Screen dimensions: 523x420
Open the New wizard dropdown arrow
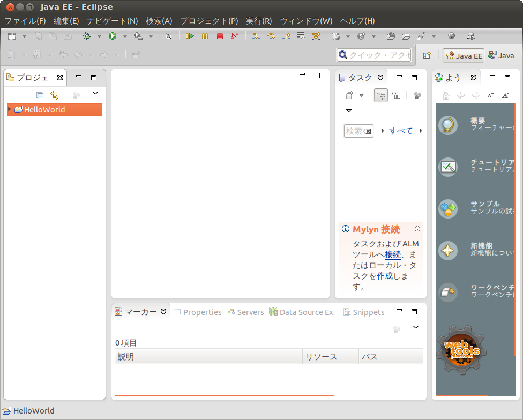point(24,36)
